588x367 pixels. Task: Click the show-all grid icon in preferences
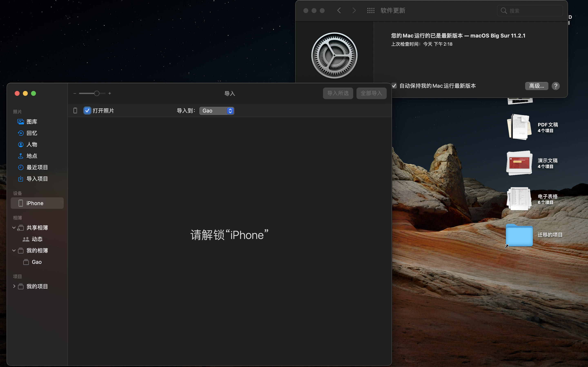[x=371, y=10]
